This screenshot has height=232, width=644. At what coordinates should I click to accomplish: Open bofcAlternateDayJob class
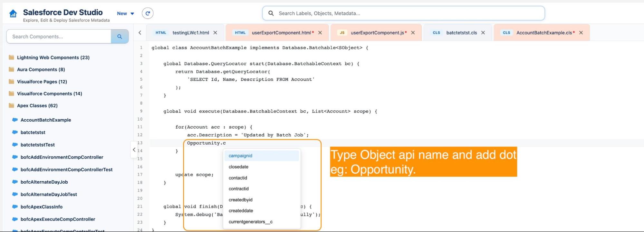pyautogui.click(x=44, y=182)
